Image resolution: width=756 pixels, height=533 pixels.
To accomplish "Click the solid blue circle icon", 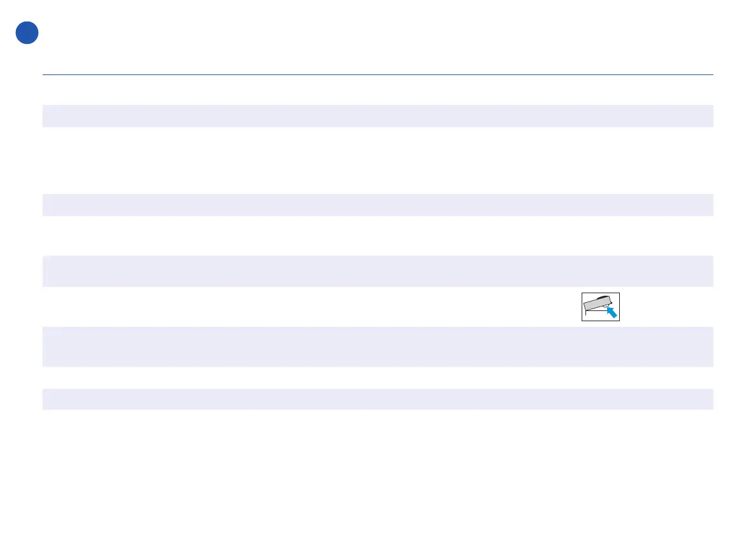I will 27,33.
